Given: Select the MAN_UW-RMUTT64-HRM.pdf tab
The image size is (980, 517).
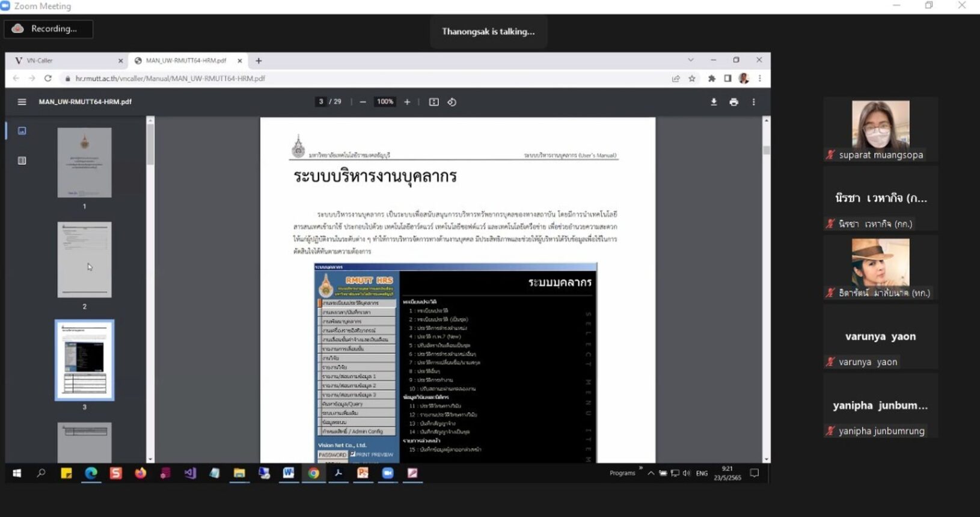Looking at the screenshot, I should pyautogui.click(x=188, y=61).
